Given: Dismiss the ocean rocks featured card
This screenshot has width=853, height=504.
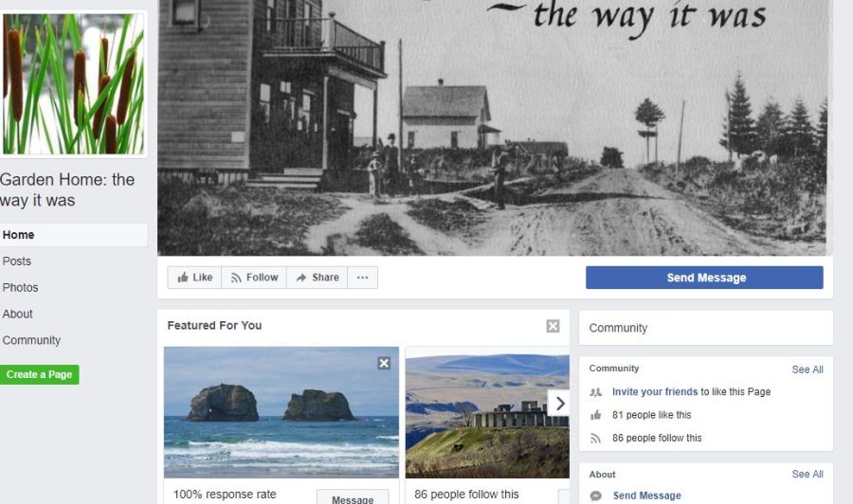Looking at the screenshot, I should click(384, 363).
